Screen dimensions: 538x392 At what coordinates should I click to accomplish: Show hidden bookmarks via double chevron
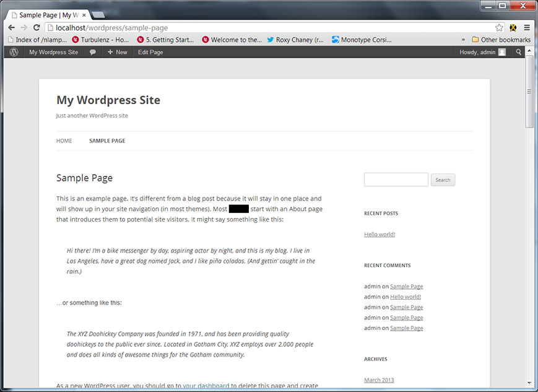point(463,40)
